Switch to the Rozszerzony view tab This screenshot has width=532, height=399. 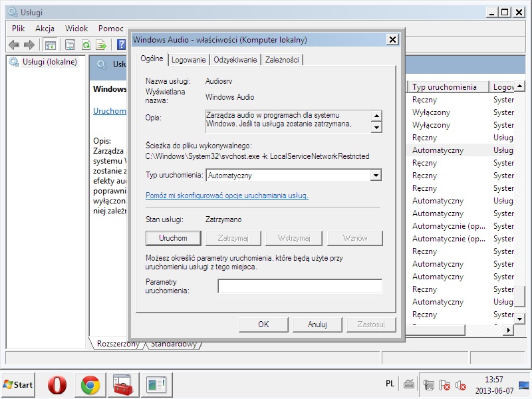point(118,344)
